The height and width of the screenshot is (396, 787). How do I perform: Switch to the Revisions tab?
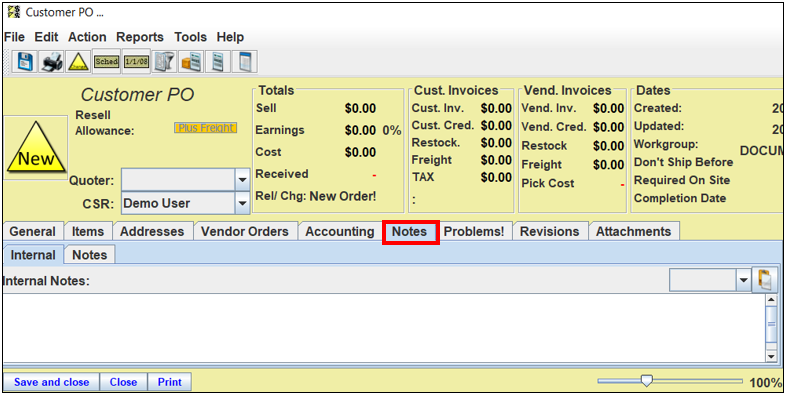tap(550, 231)
